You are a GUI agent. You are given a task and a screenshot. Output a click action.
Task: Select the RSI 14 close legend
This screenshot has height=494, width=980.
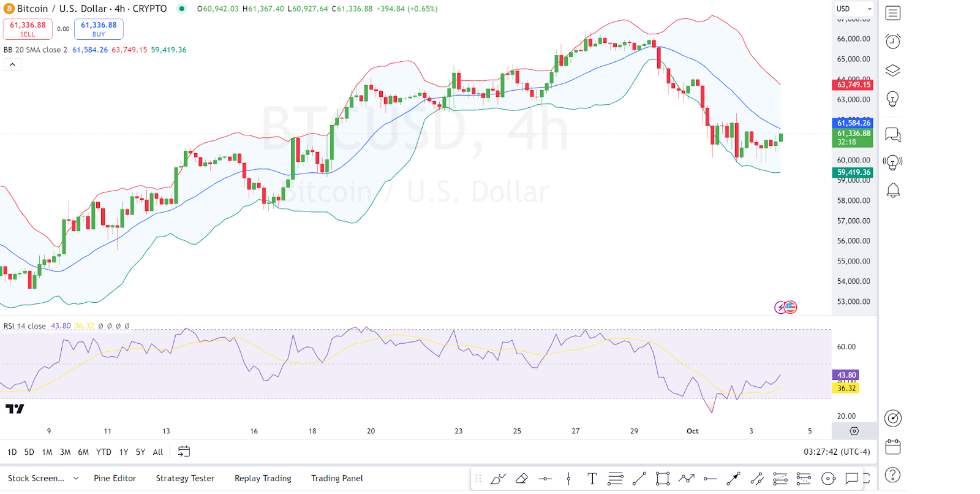25,326
